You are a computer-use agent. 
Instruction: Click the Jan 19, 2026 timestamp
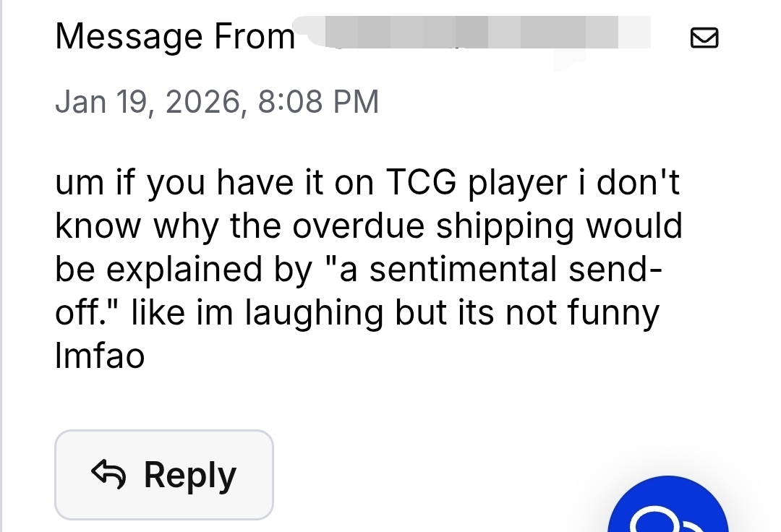click(x=217, y=102)
